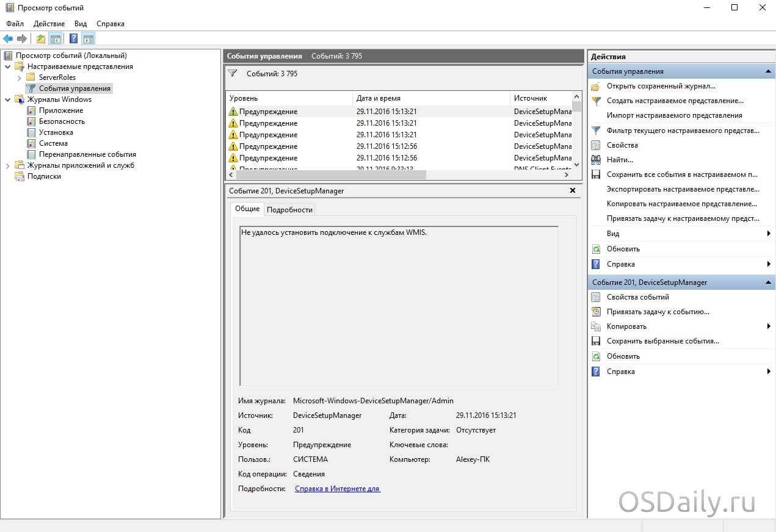
Task: Click the filter icon beside События управления in tree
Action: pos(31,88)
